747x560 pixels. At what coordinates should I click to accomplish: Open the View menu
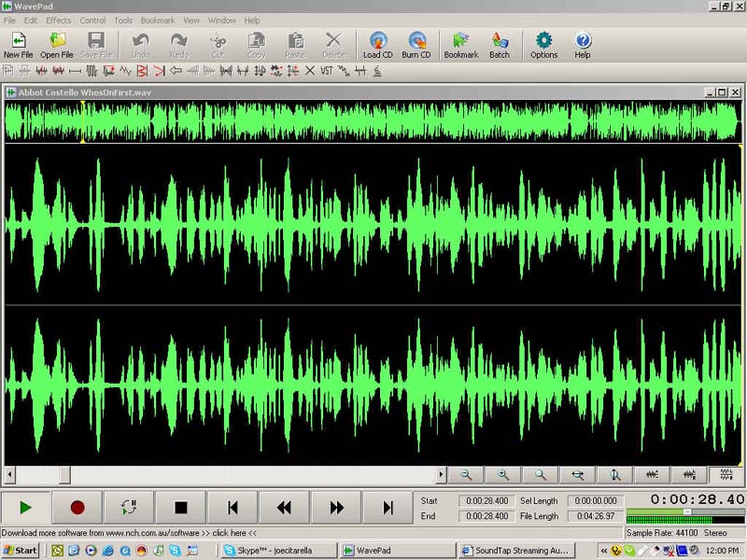[x=191, y=21]
